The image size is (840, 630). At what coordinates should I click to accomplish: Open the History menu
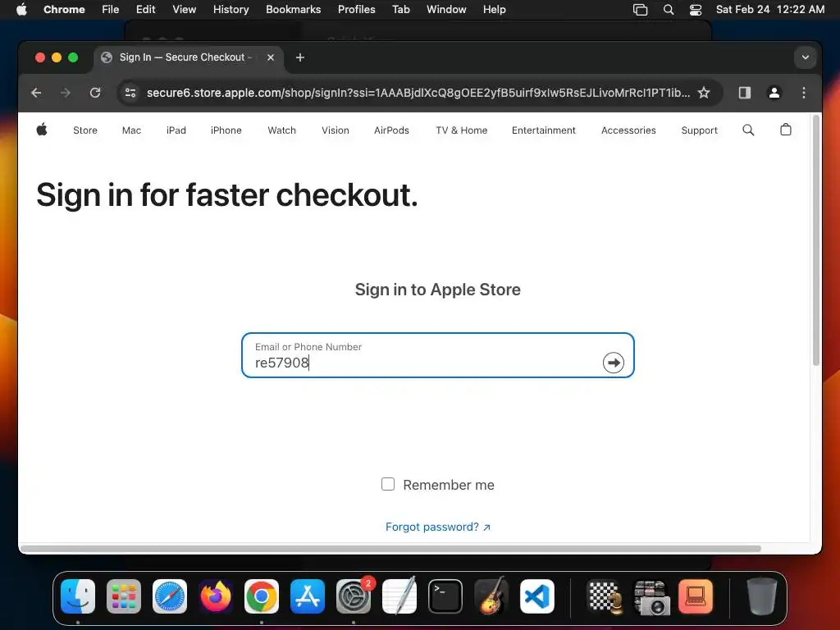(x=231, y=9)
